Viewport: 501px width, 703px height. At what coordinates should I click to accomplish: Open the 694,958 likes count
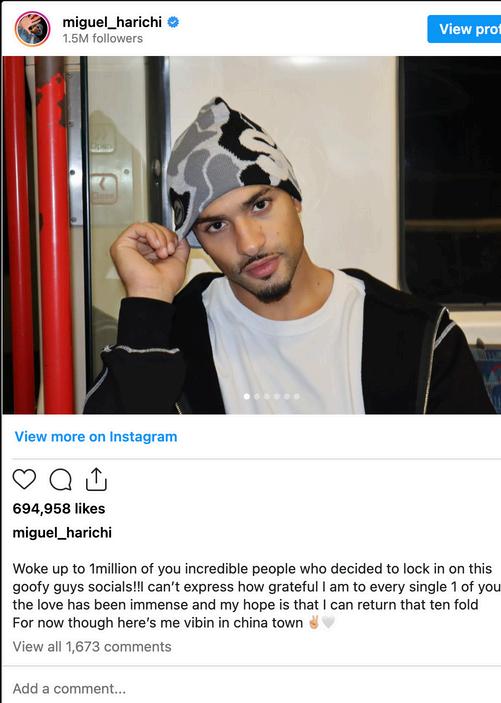tap(59, 508)
